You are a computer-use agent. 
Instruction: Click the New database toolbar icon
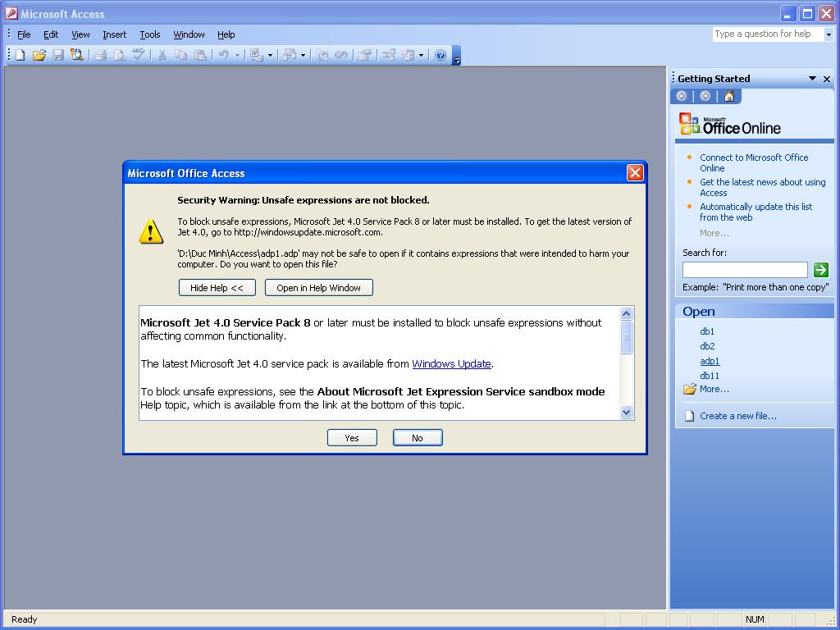click(x=21, y=55)
